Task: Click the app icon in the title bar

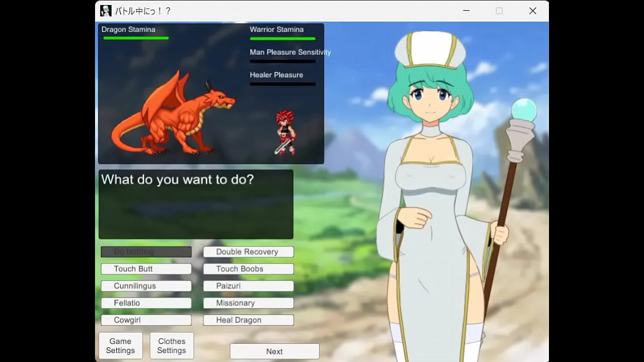Action: (x=106, y=11)
